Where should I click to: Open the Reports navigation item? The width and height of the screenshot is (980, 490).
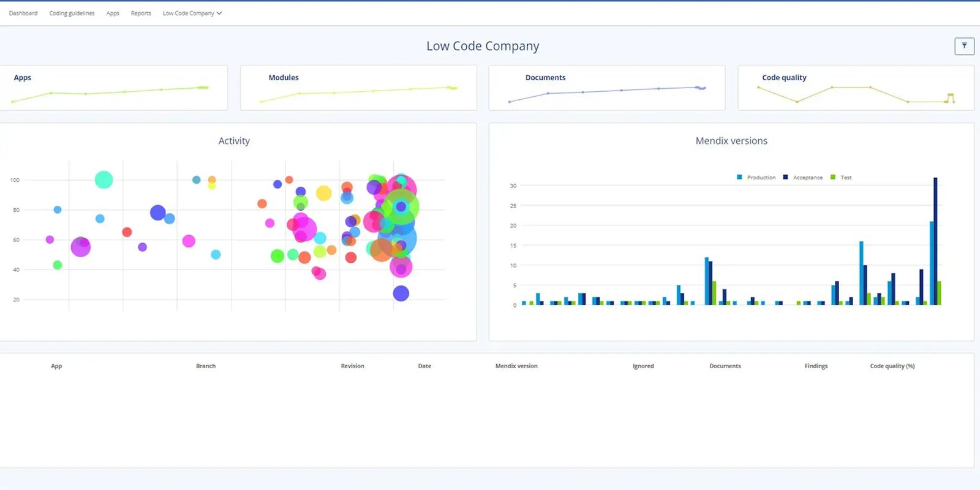click(x=141, y=13)
